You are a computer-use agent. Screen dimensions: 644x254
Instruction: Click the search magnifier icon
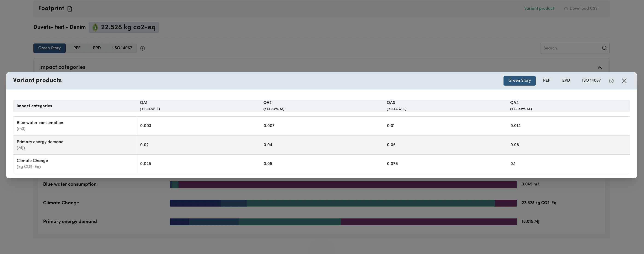[604, 48]
